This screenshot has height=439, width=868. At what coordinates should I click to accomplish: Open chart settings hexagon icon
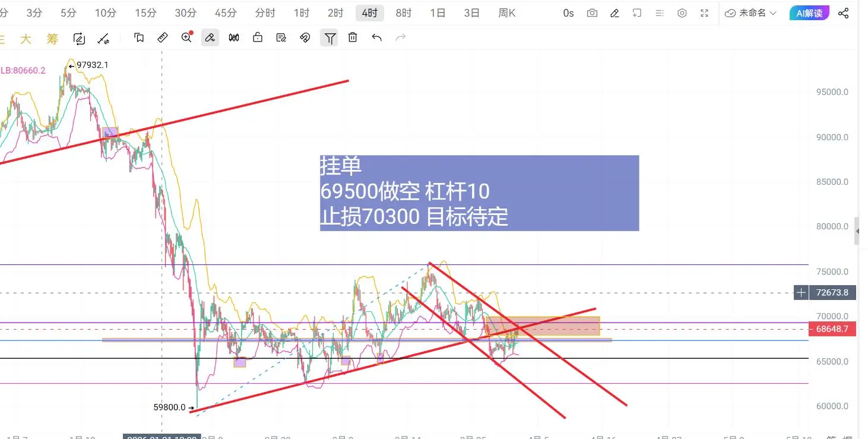tap(682, 13)
